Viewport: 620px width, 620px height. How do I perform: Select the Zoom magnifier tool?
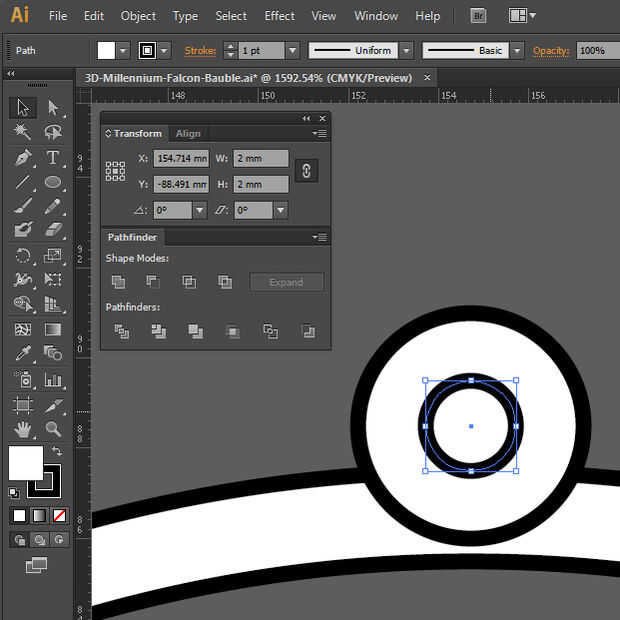(53, 429)
